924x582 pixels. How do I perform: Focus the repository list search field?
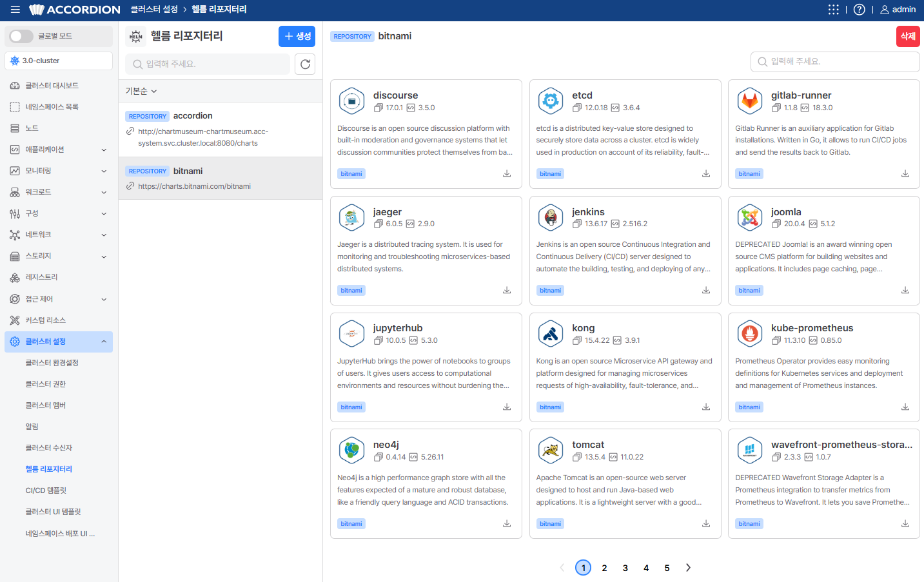(208, 64)
